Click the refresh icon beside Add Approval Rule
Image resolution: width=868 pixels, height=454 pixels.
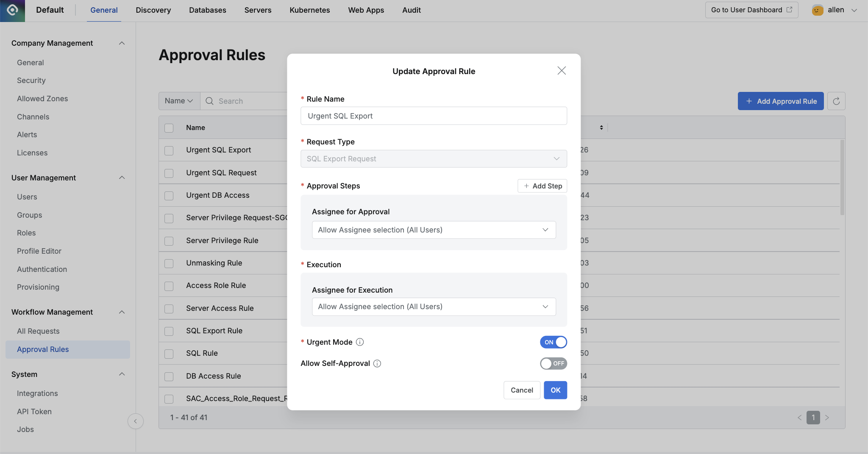836,101
